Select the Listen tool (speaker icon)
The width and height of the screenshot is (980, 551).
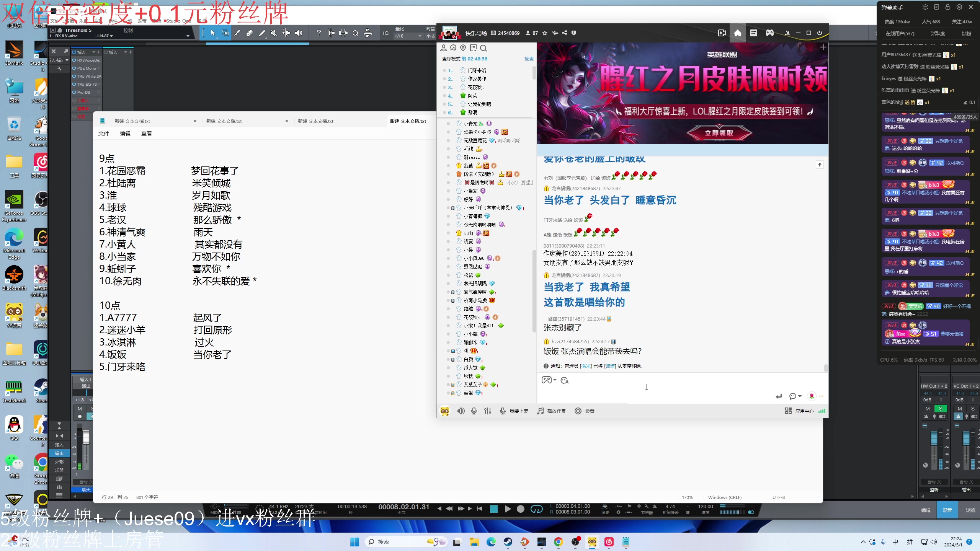pos(299,33)
